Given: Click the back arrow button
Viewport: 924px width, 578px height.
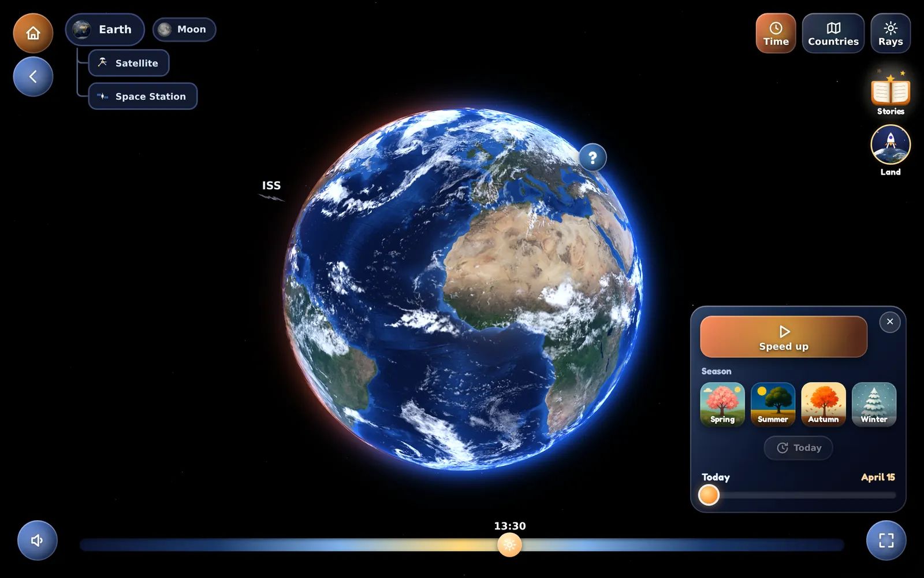Looking at the screenshot, I should coord(33,76).
